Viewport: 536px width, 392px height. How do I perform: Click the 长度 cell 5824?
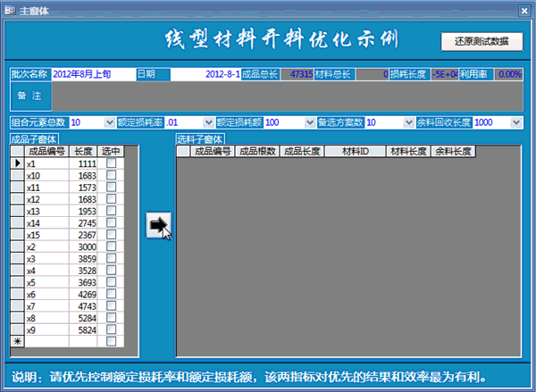(83, 329)
